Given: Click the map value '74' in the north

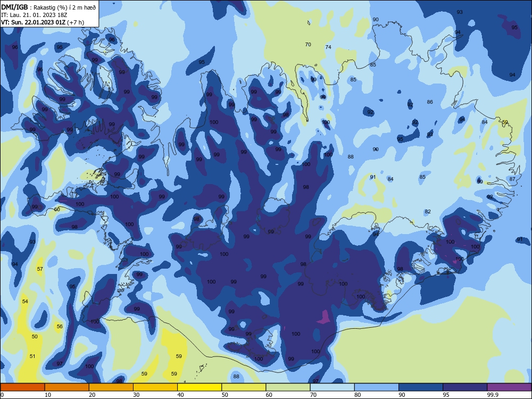Looking at the screenshot, I should click(328, 47).
